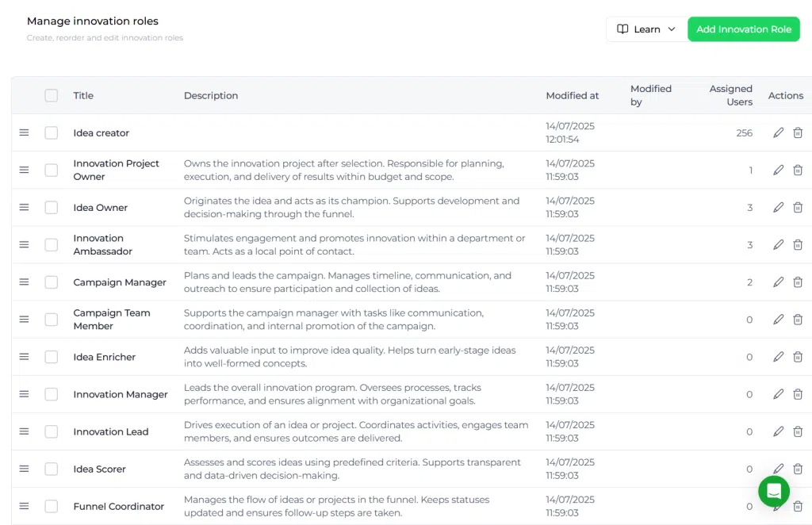Click the reorder handle for Idea Scorer
The image size is (812, 525).
(x=24, y=469)
